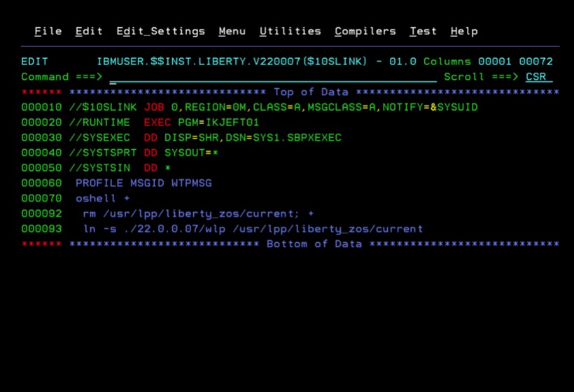Click the //RUNTIME step name

point(99,122)
